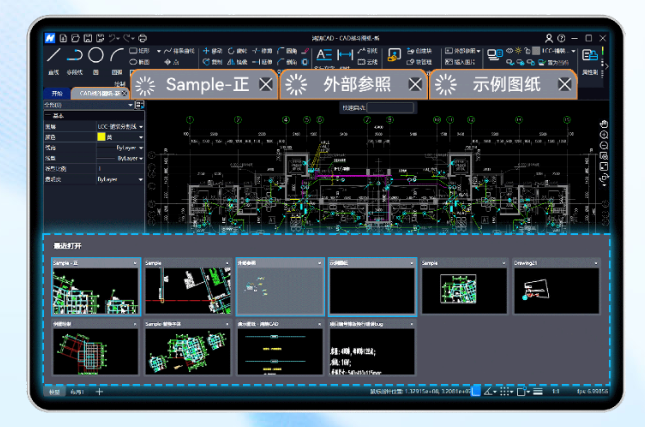Viewport: 645px width, 427px height.
Task: Select the Circle drawing tool
Action: pos(96,55)
